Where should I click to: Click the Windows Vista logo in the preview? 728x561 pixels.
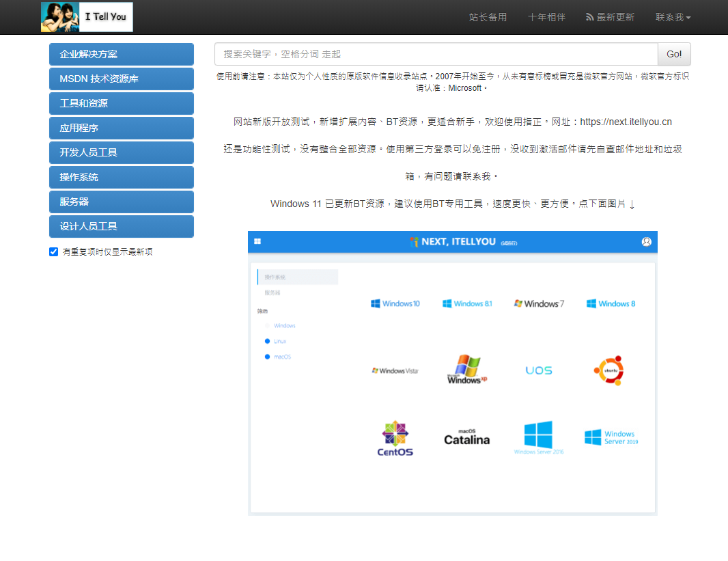[x=395, y=371]
